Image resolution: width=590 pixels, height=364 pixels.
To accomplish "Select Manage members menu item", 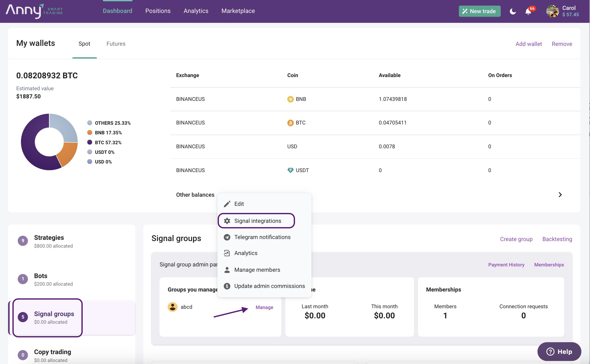I will tap(257, 270).
